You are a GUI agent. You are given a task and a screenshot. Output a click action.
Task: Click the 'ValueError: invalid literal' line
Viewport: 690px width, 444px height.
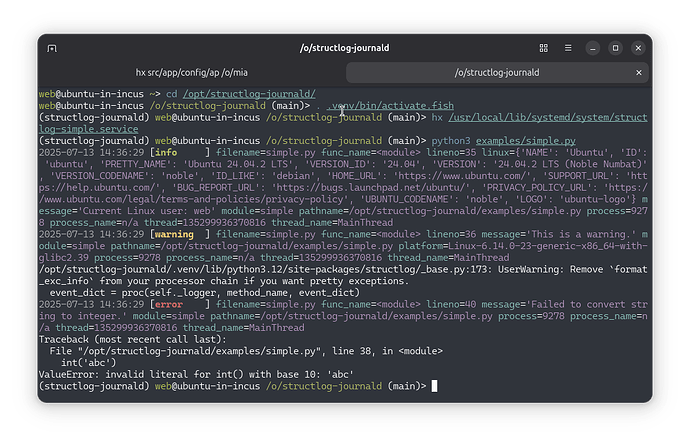click(196, 374)
